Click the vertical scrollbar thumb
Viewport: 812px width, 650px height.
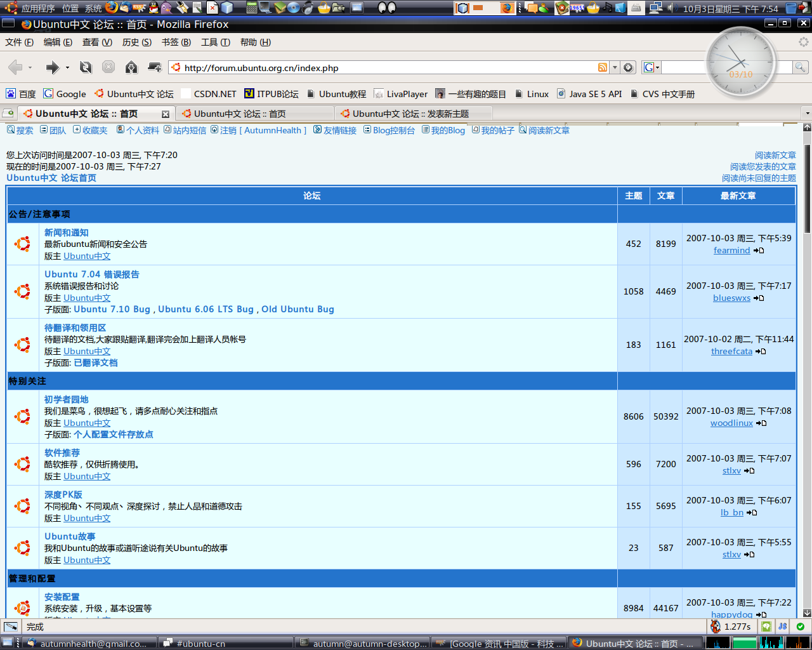[807, 189]
